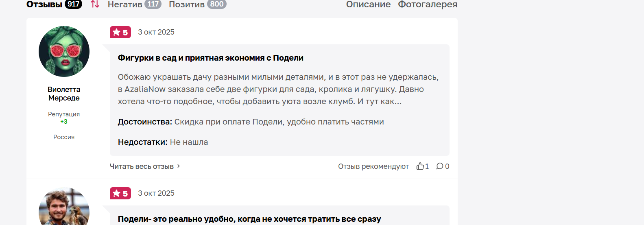The width and height of the screenshot is (644, 225).
Task: Click Читать весь отзыв link
Action: (142, 166)
